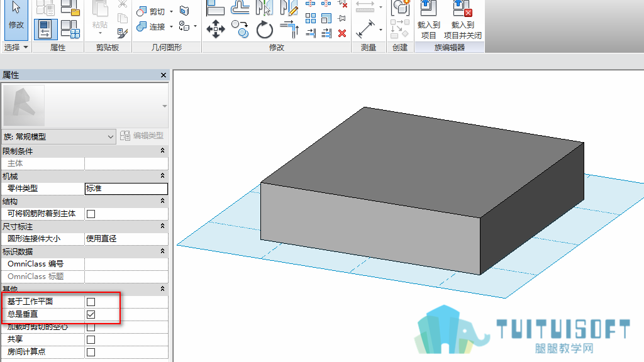Toggle the Properties palette ribbon icon

tap(45, 29)
